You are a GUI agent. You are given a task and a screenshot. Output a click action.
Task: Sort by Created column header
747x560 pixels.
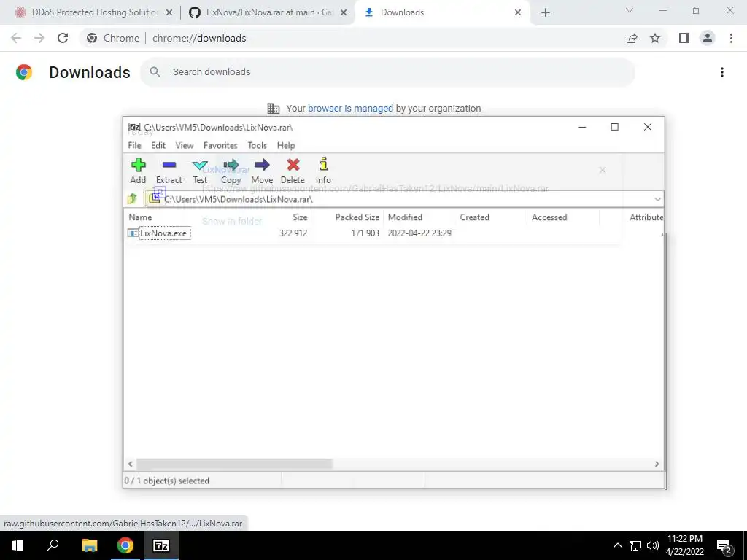474,217
